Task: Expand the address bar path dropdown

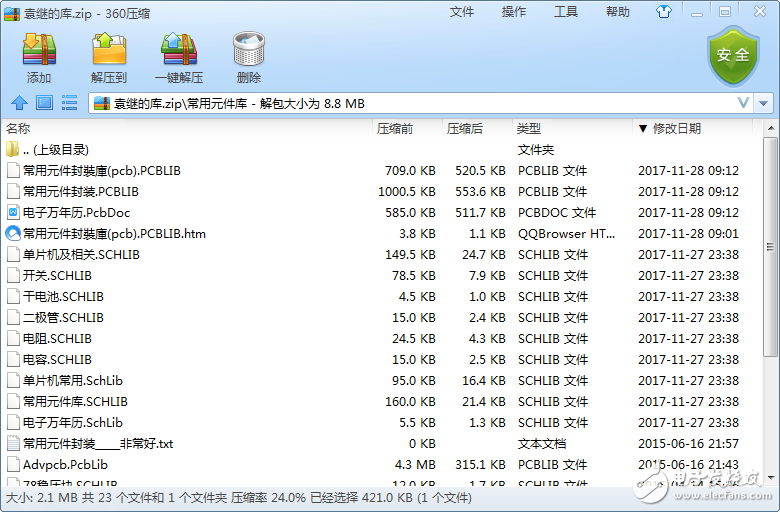Action: [743, 103]
